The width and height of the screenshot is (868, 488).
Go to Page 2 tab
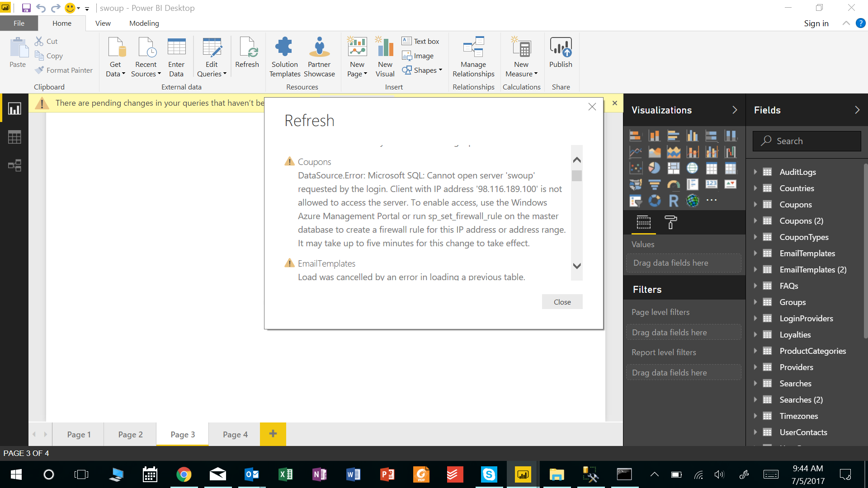[x=130, y=434]
